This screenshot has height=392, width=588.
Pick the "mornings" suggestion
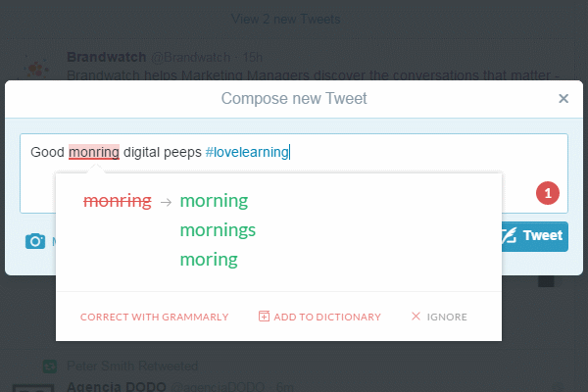coord(218,230)
